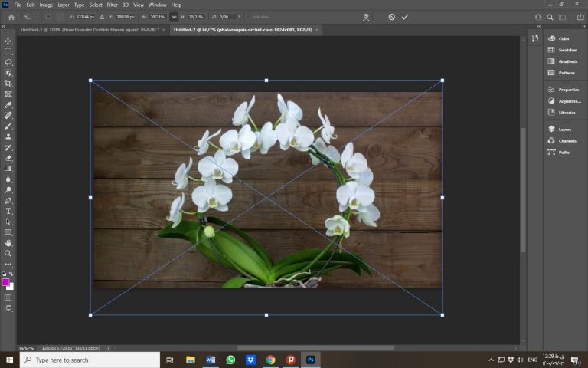Go to the Photoshop Home screen
Image resolution: width=588 pixels, height=368 pixels.
coord(11,17)
